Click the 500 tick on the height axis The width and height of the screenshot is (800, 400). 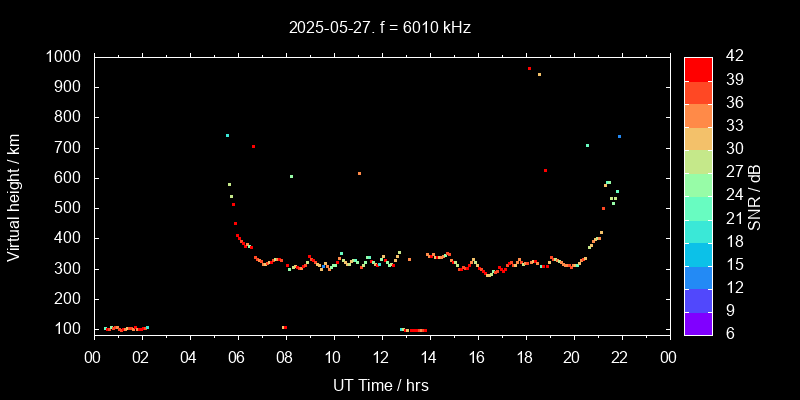tap(70, 208)
